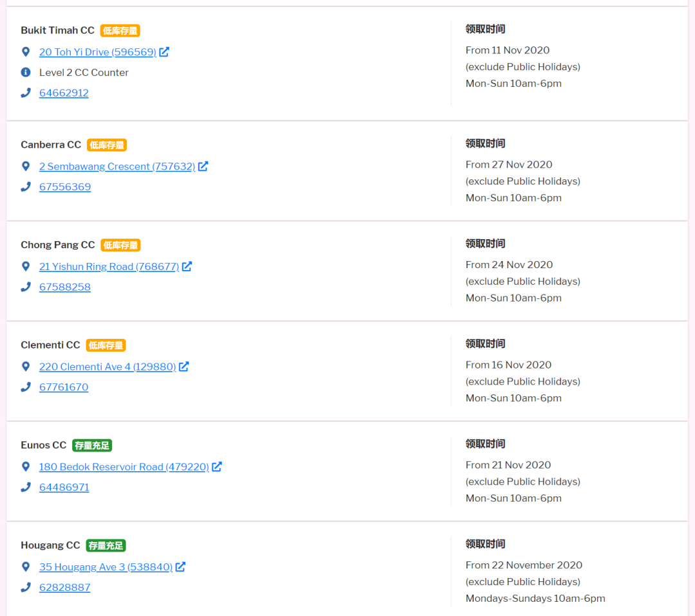Image resolution: width=695 pixels, height=616 pixels.
Task: Click the phone icon for Canberra CC
Action: pos(26,187)
